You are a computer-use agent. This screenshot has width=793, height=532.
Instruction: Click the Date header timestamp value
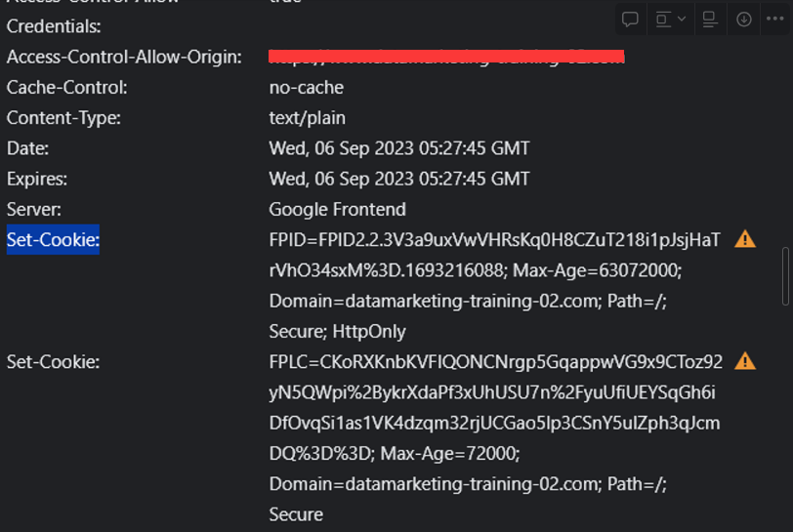(399, 148)
